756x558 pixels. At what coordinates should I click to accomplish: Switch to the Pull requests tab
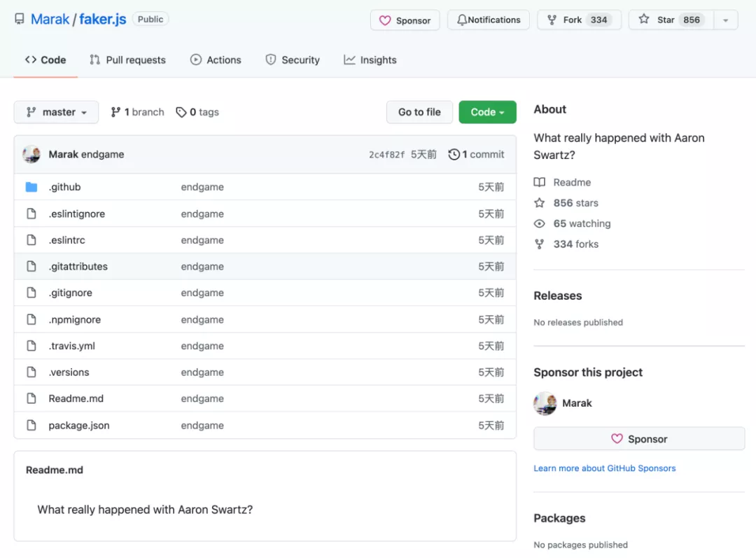tap(128, 60)
